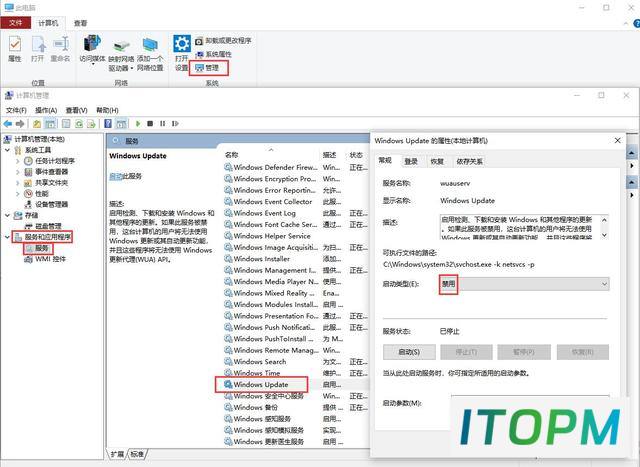Click the 启动 link to start this service
640x467 pixels.
coord(116,176)
